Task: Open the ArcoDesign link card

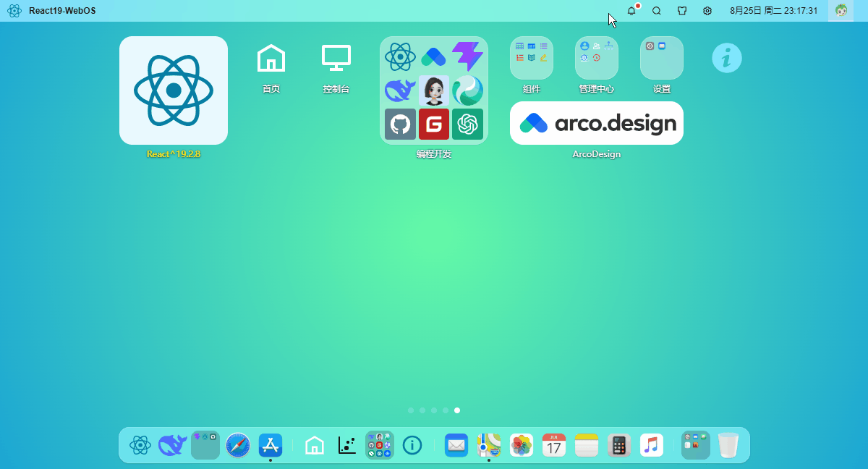Action: [597, 123]
